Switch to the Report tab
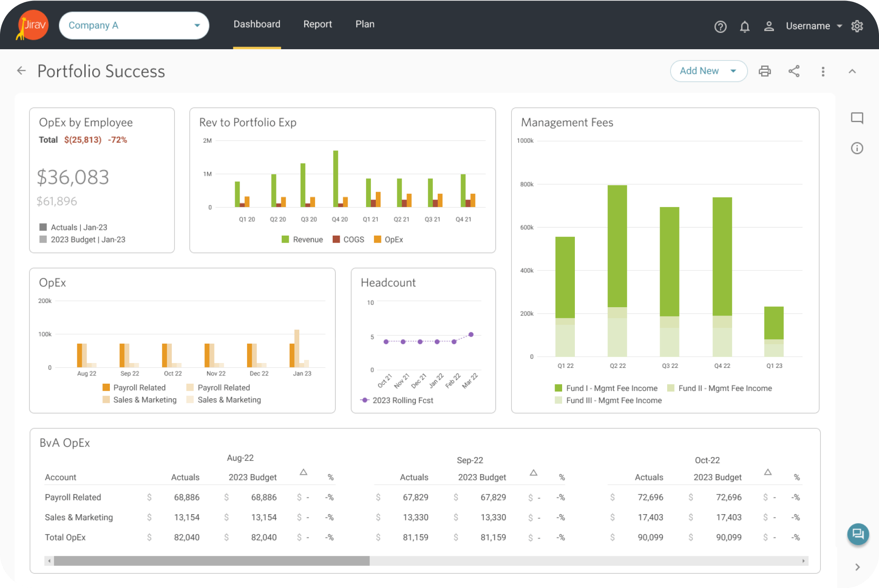 [x=317, y=24]
